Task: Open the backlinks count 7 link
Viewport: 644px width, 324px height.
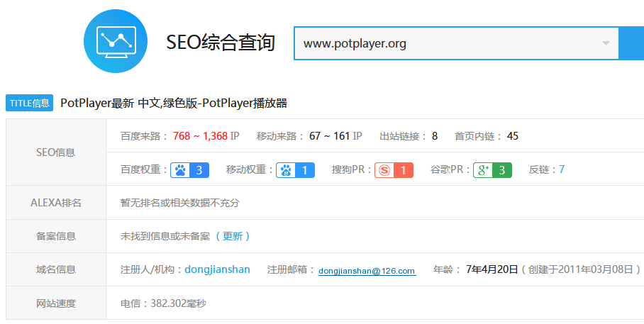Action: [x=562, y=169]
